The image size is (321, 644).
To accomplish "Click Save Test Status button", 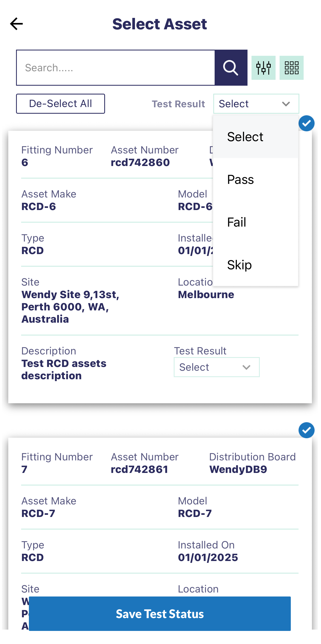I will pos(160,614).
